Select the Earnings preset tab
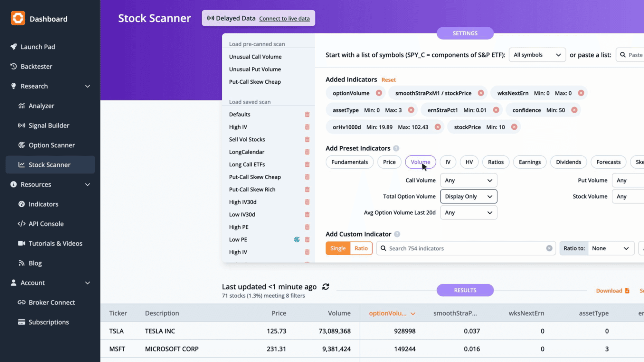The image size is (644, 362). point(530,162)
